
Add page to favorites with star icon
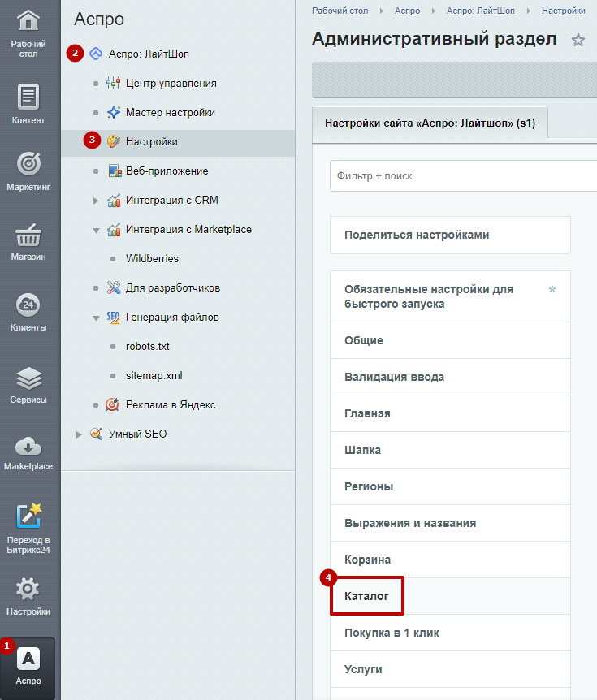pyautogui.click(x=578, y=40)
